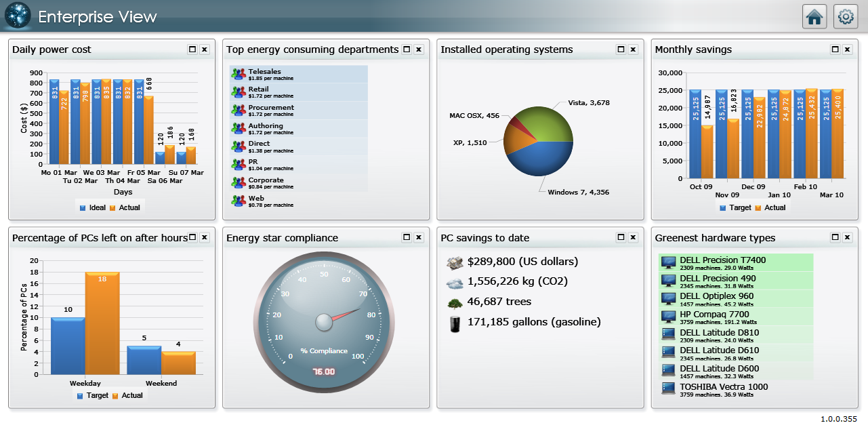The image size is (868, 423).
Task: Click the cloud icon beside CO2 savings
Action: 455,282
